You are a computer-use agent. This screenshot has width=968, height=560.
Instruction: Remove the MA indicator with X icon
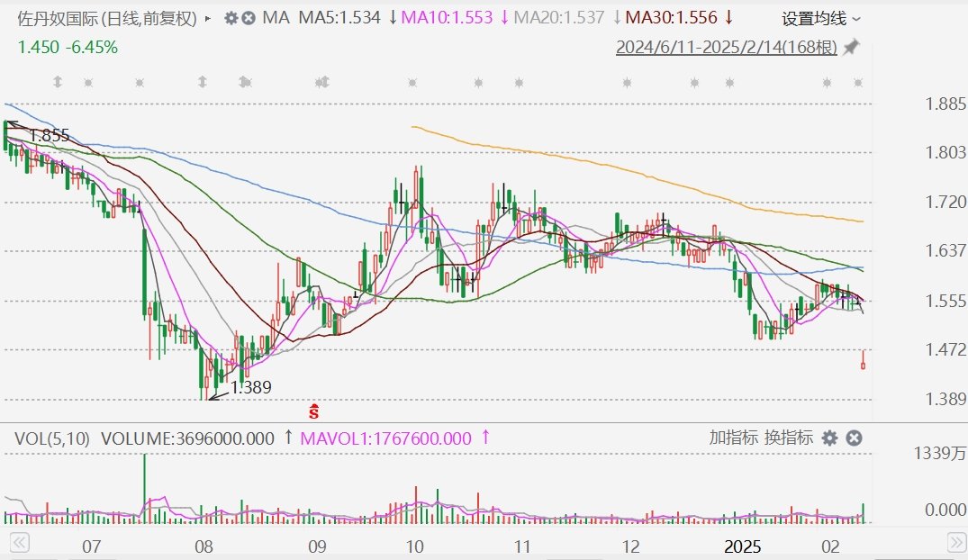click(249, 18)
